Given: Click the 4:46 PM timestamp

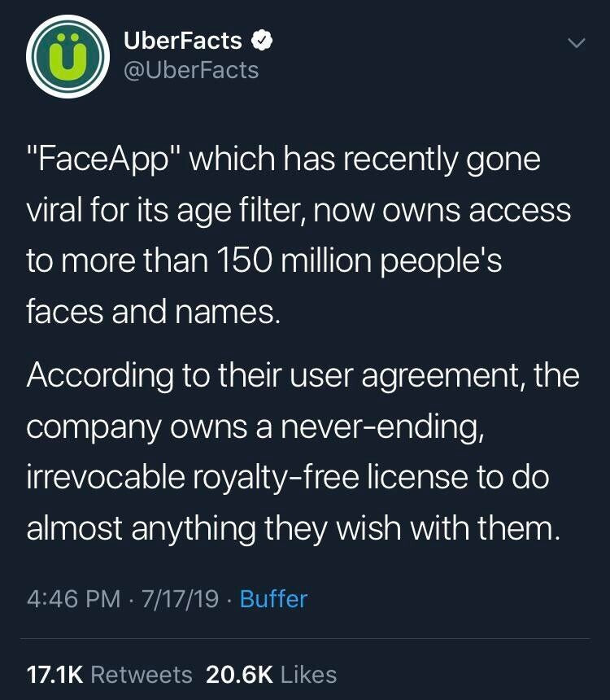Looking at the screenshot, I should pos(73,599).
